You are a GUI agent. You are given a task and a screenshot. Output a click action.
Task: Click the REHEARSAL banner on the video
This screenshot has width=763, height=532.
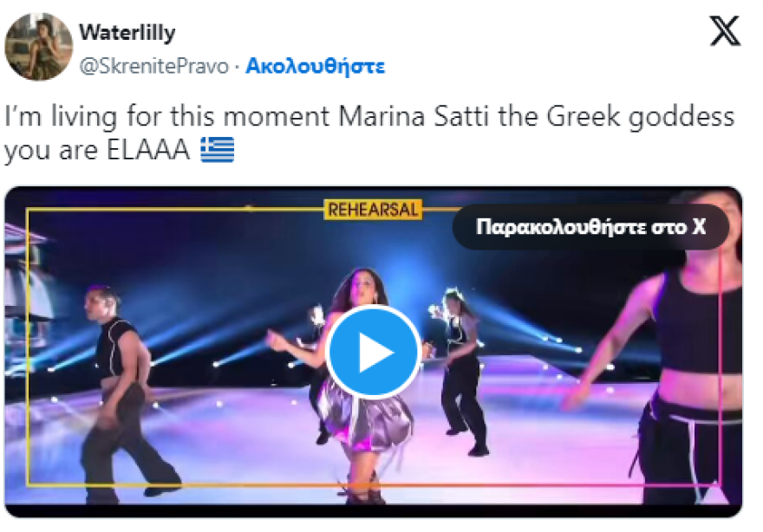pos(373,209)
